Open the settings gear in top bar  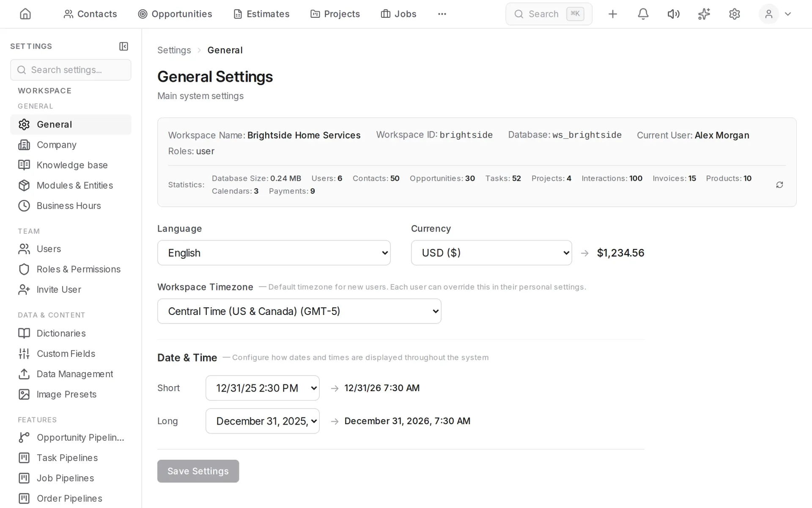735,14
